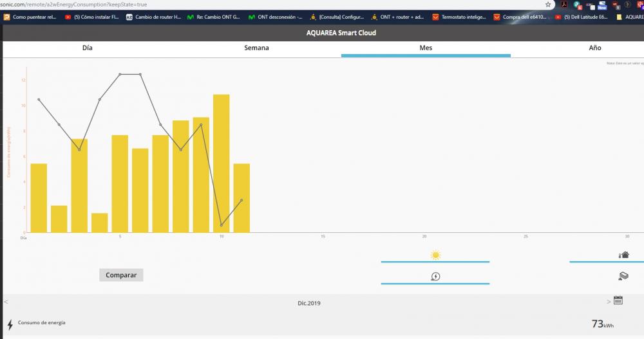Image resolution: width=644 pixels, height=339 pixels.
Task: Open the Adobe Acrobat extension icon
Action: click(564, 5)
